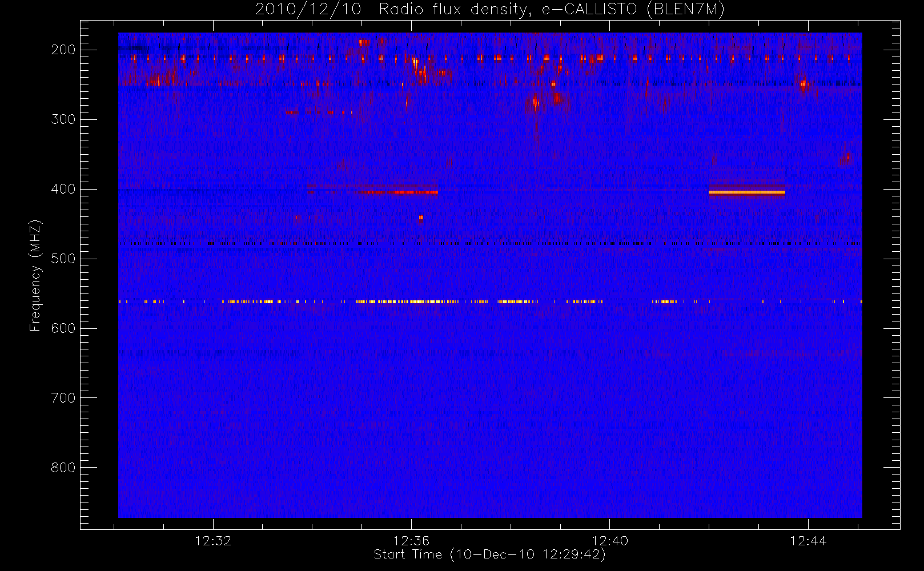Click the 200 frequency tick label
This screenshot has height=571, width=924.
pyautogui.click(x=63, y=50)
